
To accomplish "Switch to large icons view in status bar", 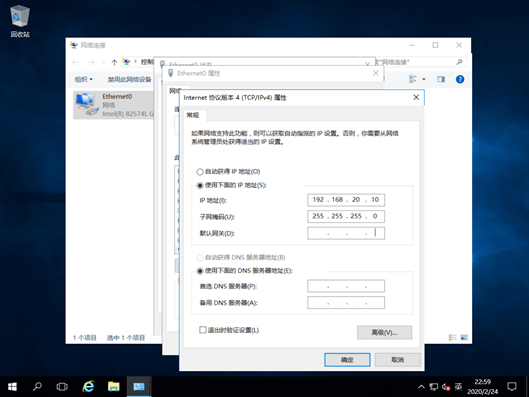I will tap(464, 337).
